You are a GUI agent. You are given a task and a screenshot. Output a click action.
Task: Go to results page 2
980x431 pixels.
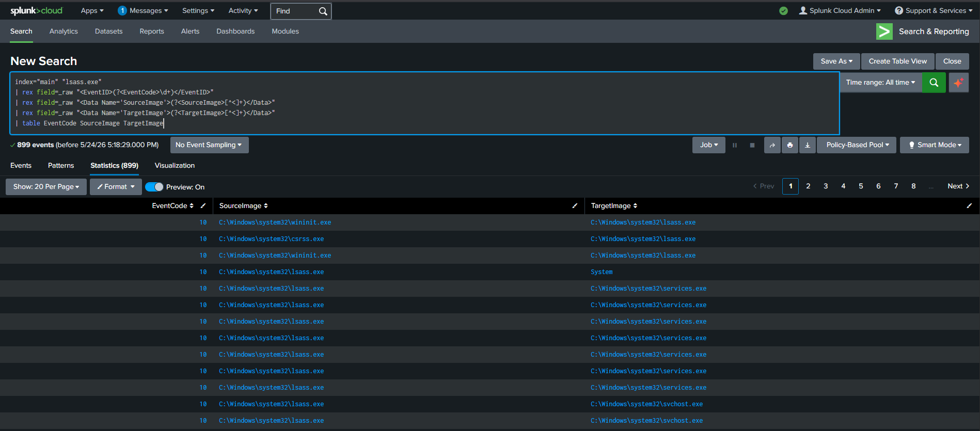point(808,186)
